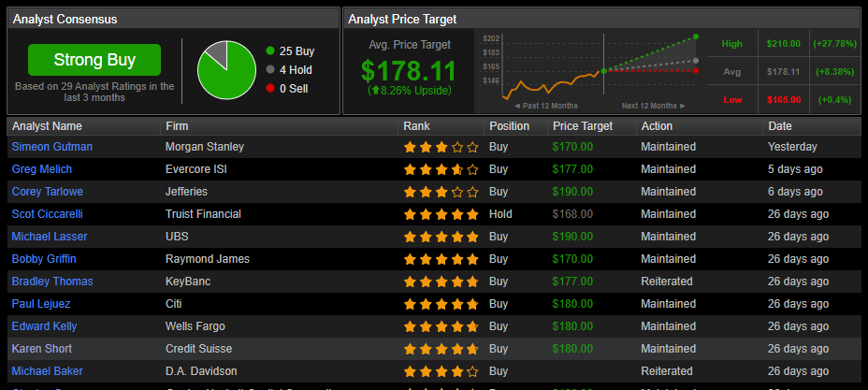Click the Credit Suisse firm cell
The height and width of the screenshot is (390, 868).
coord(198,349)
